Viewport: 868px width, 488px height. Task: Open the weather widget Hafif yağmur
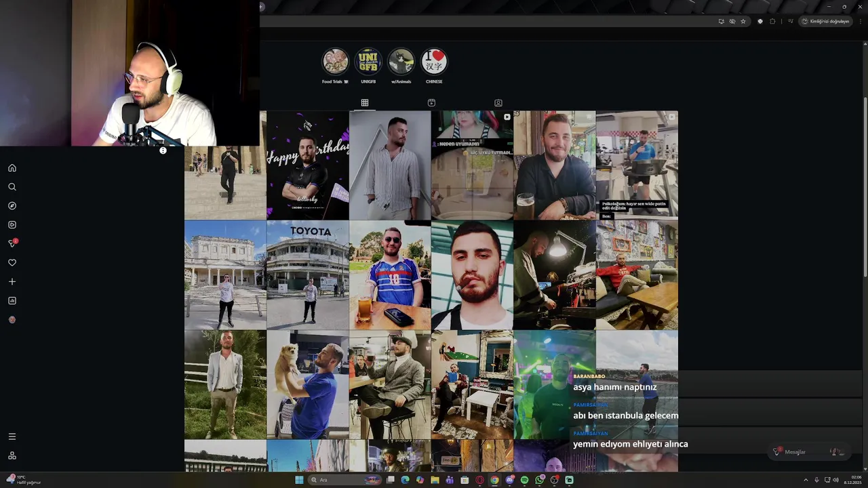coord(24,480)
